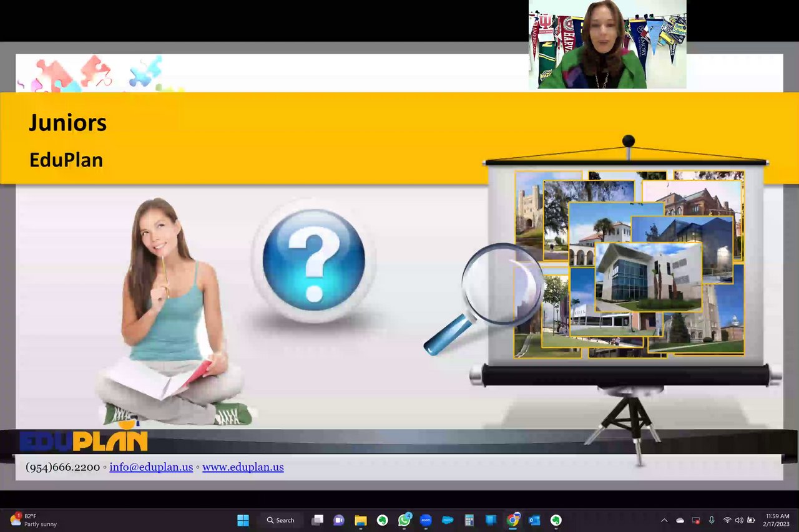This screenshot has height=532, width=799.
Task: Open the blue app icon beside Calculator
Action: pyautogui.click(x=491, y=520)
